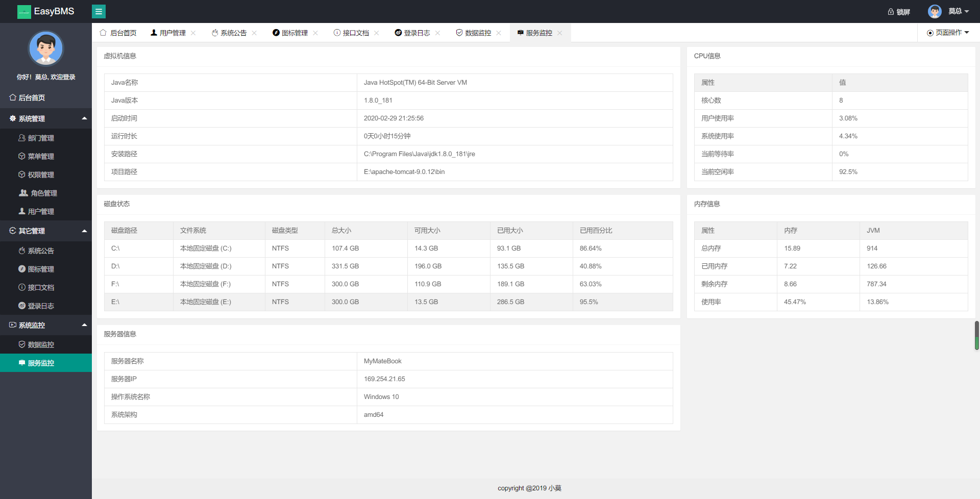Screen dimensions: 980x499
Task: Open the user avatar menu in top bar
Action: pos(935,11)
